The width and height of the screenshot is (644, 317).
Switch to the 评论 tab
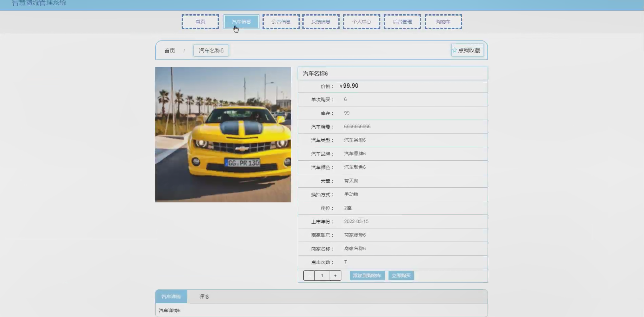point(204,296)
